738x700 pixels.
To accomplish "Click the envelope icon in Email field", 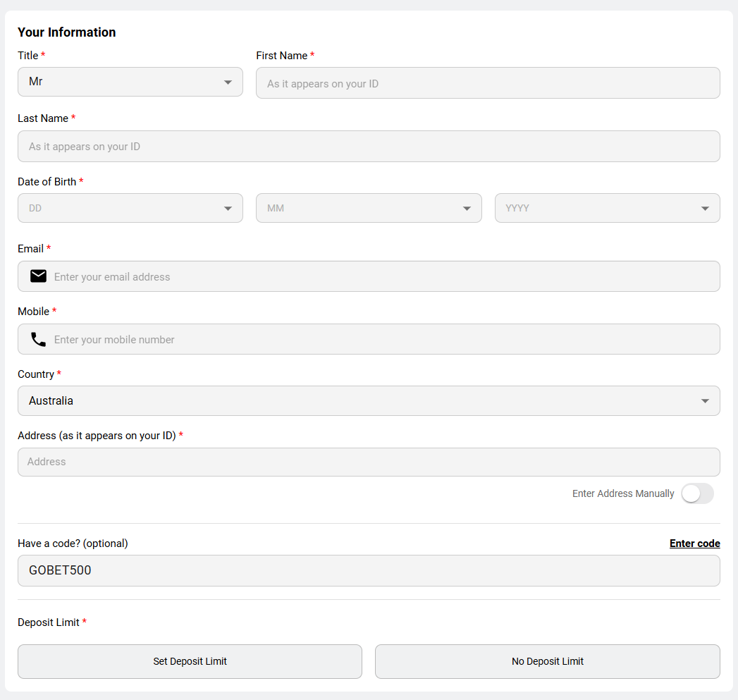I will tap(38, 276).
